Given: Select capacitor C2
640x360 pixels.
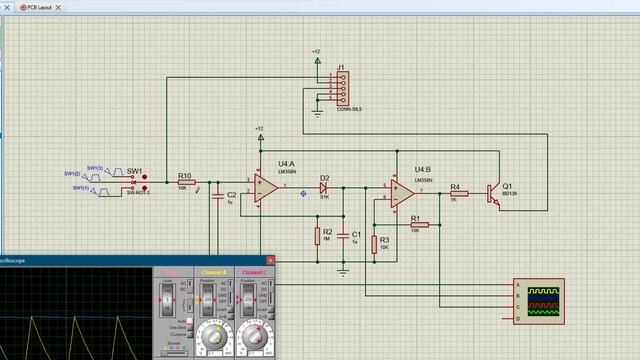Looking at the screenshot, I should tap(218, 196).
